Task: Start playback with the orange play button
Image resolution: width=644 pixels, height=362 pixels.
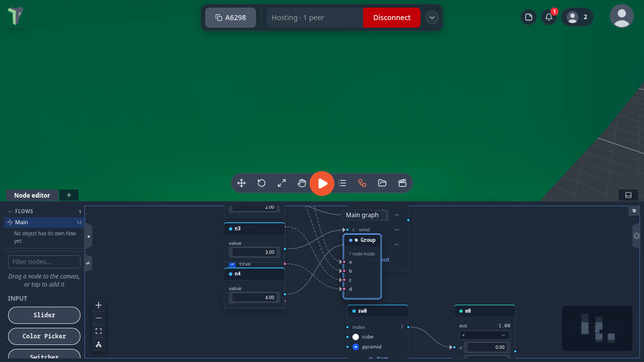Action: click(322, 184)
